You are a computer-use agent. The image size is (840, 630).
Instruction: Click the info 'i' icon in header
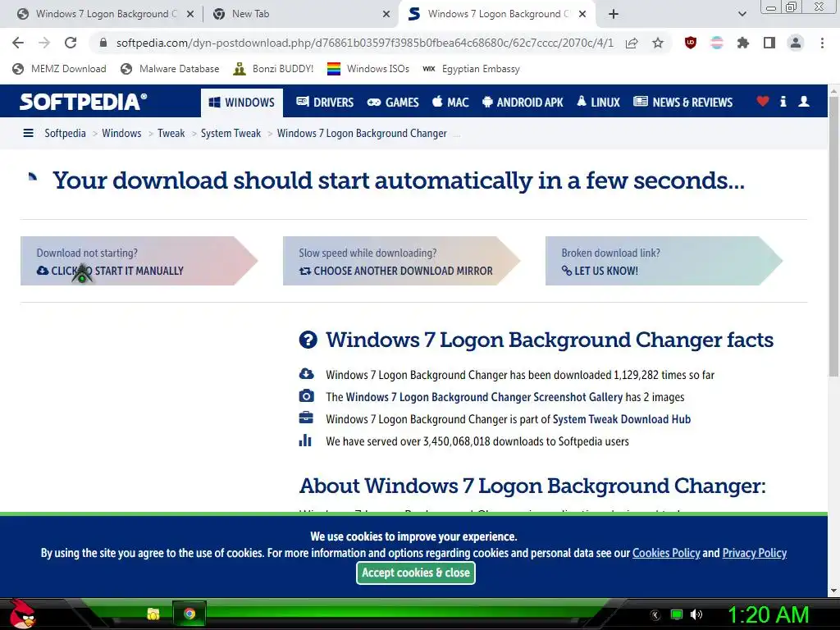click(x=783, y=101)
